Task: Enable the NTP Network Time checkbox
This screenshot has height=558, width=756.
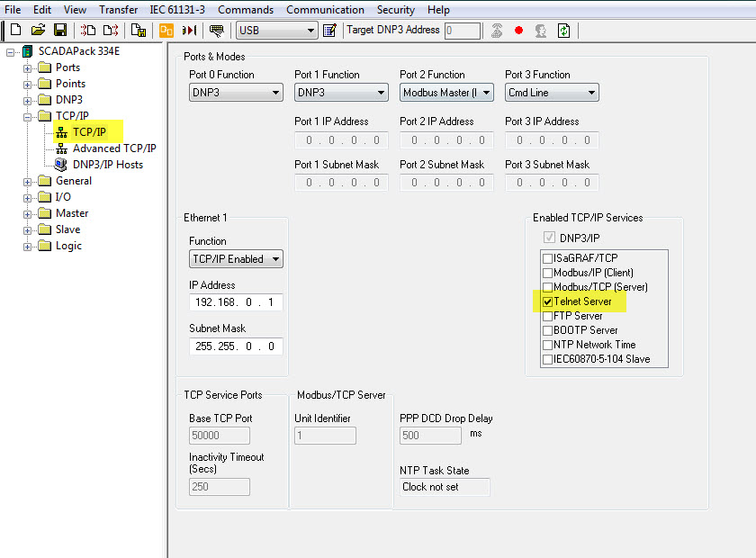Action: coord(547,346)
